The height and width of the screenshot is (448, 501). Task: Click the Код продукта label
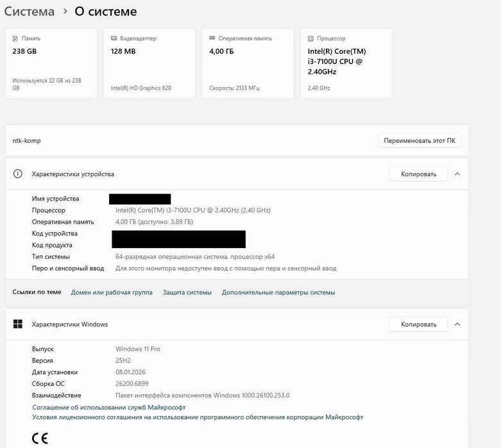pyautogui.click(x=52, y=245)
